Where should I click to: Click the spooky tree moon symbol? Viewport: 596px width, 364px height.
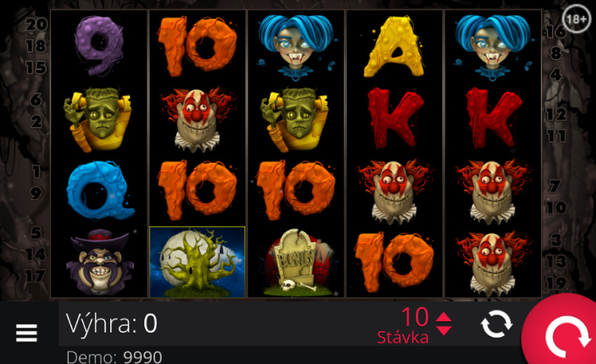(x=197, y=262)
